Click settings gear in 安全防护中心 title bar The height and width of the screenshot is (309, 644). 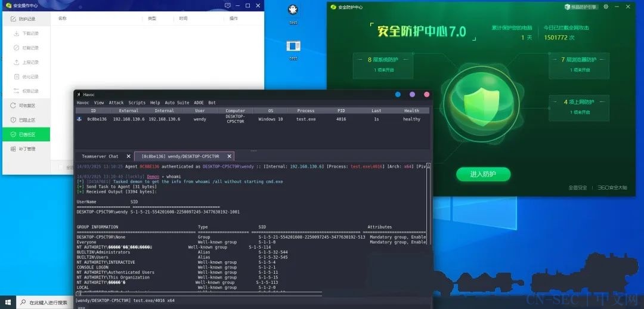[x=606, y=7]
